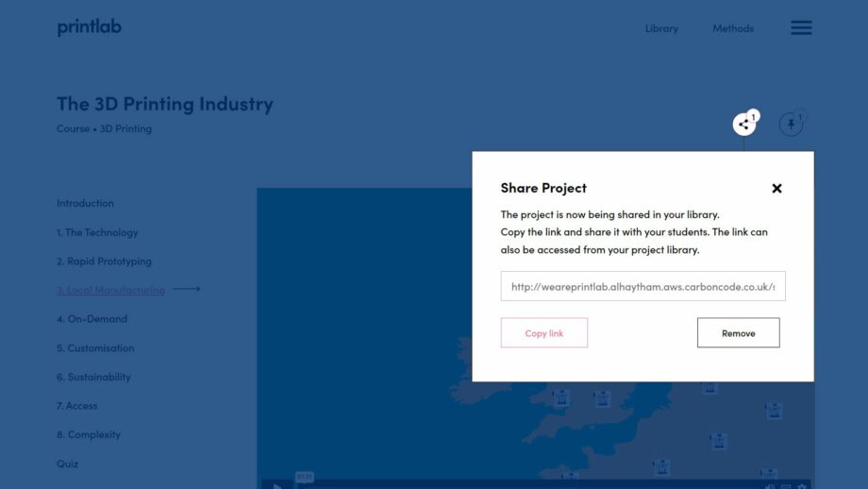Open chapter 2. Rapid Prototyping
This screenshot has width=868, height=489.
point(104,261)
